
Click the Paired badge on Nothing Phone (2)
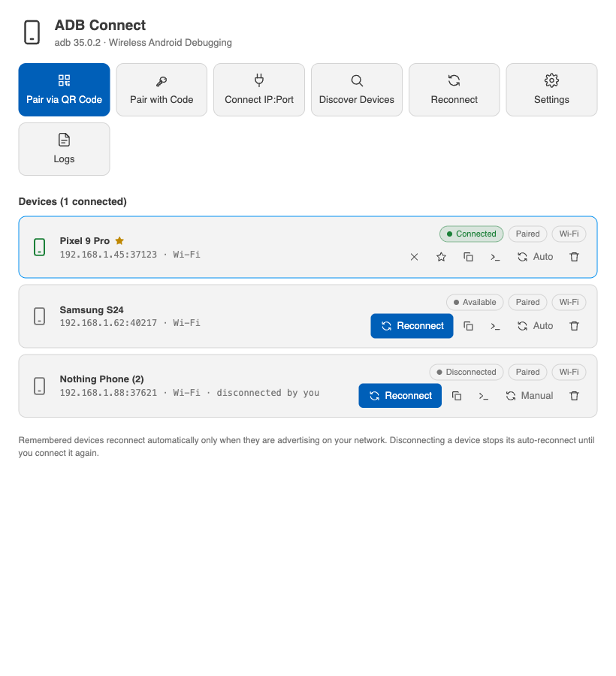(x=527, y=372)
